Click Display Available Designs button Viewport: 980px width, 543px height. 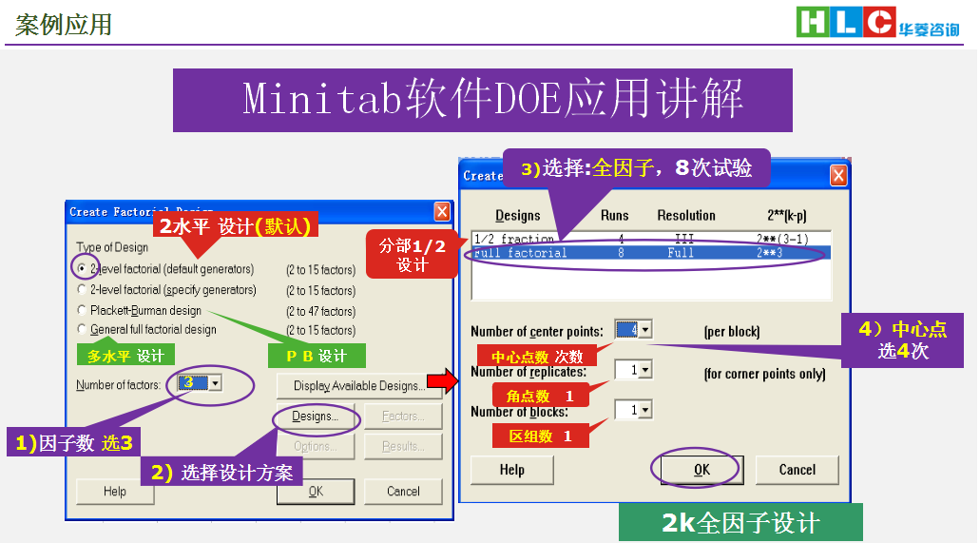[x=359, y=386]
